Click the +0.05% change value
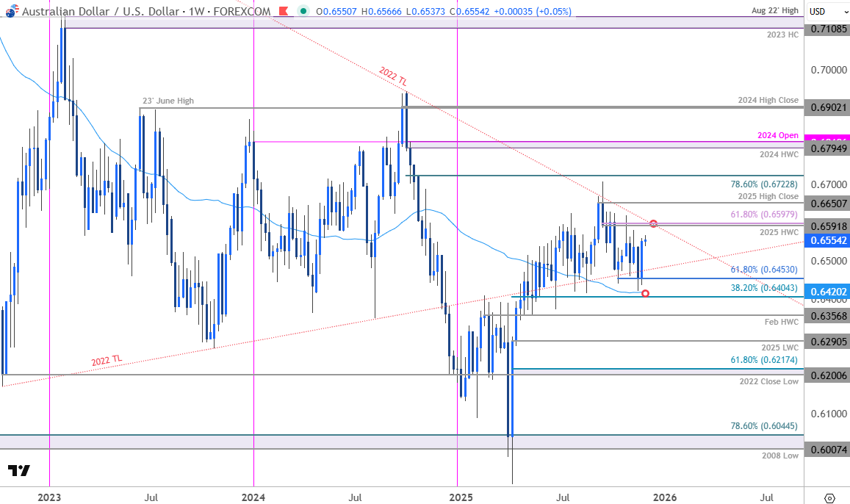 tap(552, 12)
